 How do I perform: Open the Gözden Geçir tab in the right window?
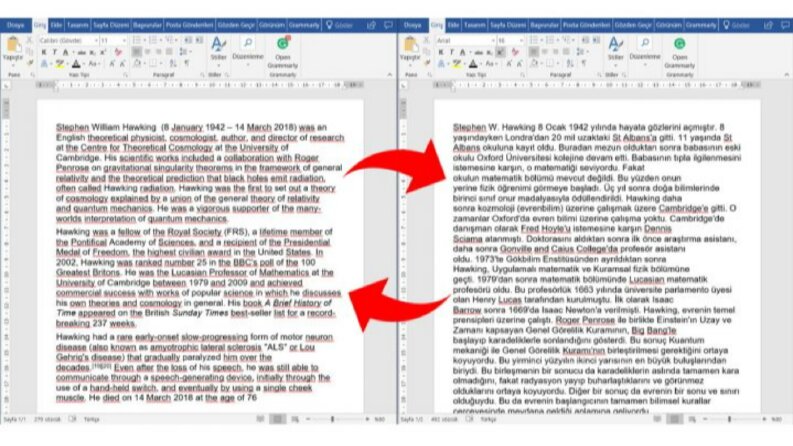633,25
